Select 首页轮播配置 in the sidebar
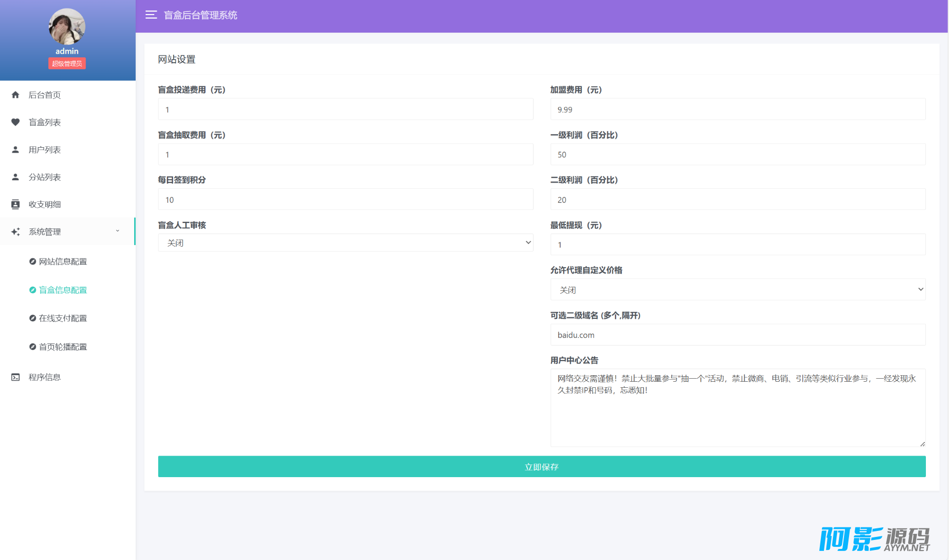Image resolution: width=949 pixels, height=560 pixels. click(63, 347)
